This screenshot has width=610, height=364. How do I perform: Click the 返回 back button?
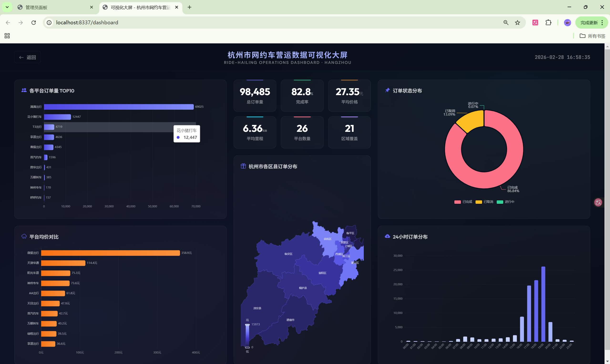[x=27, y=57]
